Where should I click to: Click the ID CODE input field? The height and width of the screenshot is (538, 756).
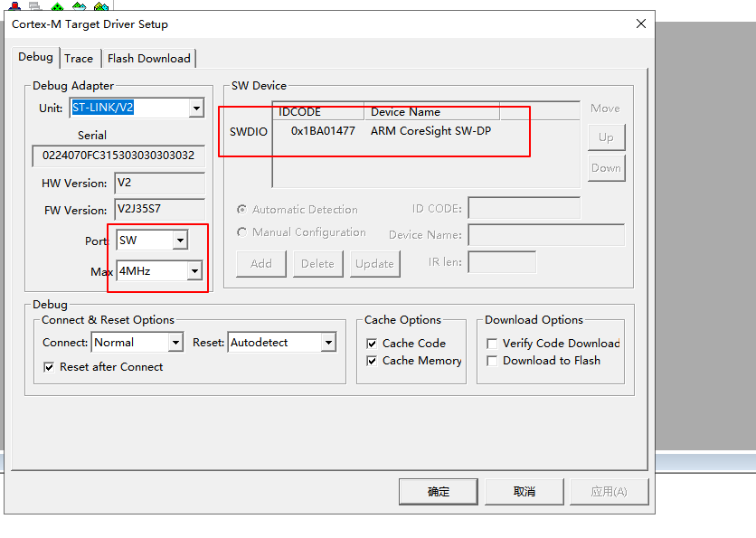pos(524,208)
